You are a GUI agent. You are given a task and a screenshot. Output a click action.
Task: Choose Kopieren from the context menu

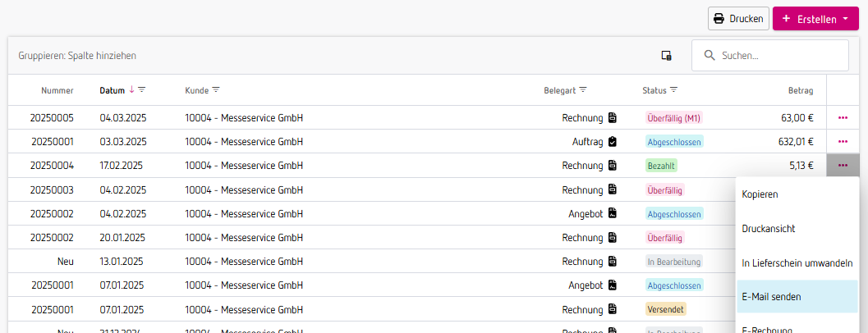pyautogui.click(x=797, y=194)
